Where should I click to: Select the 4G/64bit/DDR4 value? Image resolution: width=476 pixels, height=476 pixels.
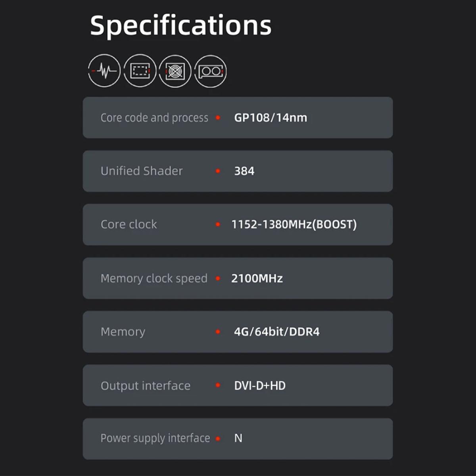coord(277,332)
